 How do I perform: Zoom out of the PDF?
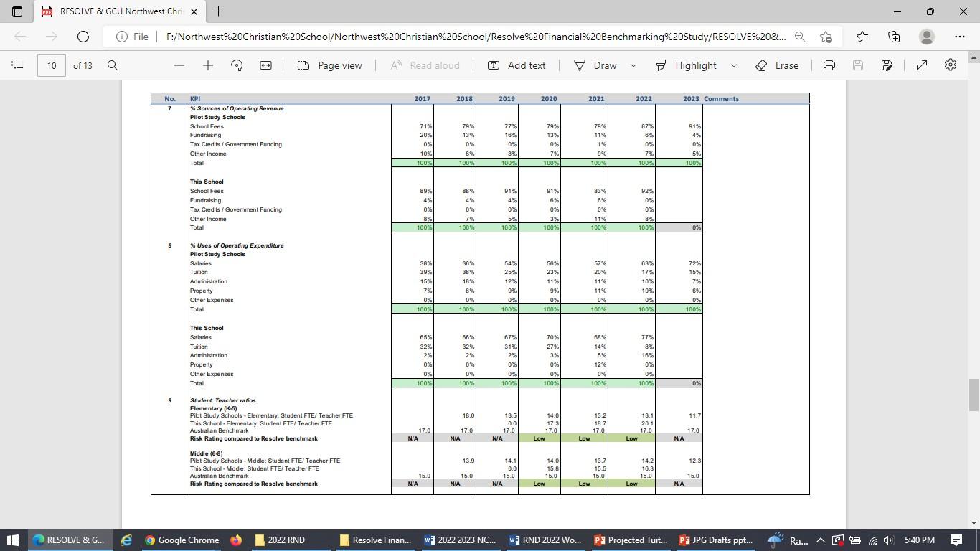(x=179, y=65)
